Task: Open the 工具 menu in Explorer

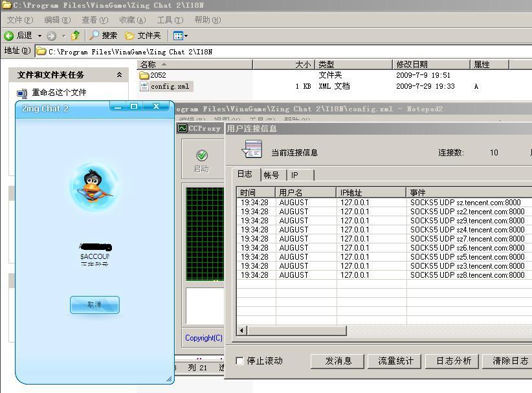Action: [x=170, y=20]
